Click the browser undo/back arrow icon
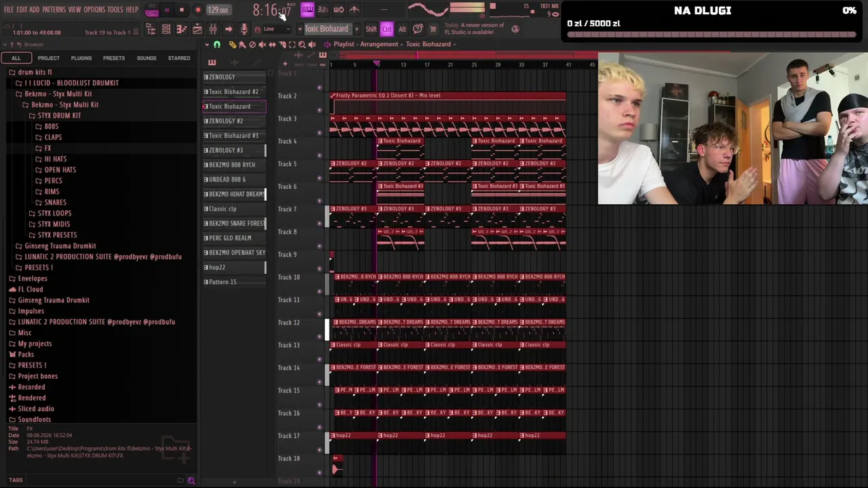868x488 pixels. click(x=20, y=45)
